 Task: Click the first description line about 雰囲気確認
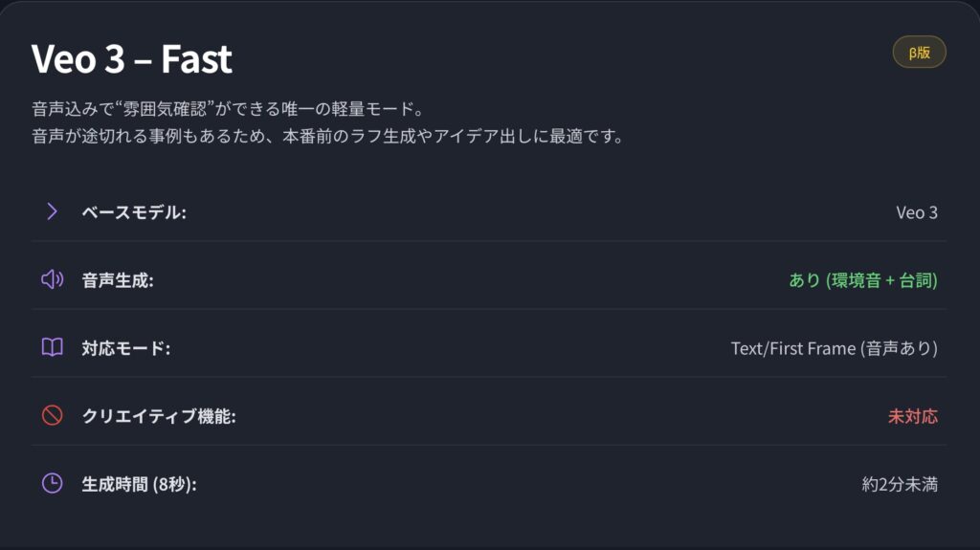pyautogui.click(x=228, y=109)
